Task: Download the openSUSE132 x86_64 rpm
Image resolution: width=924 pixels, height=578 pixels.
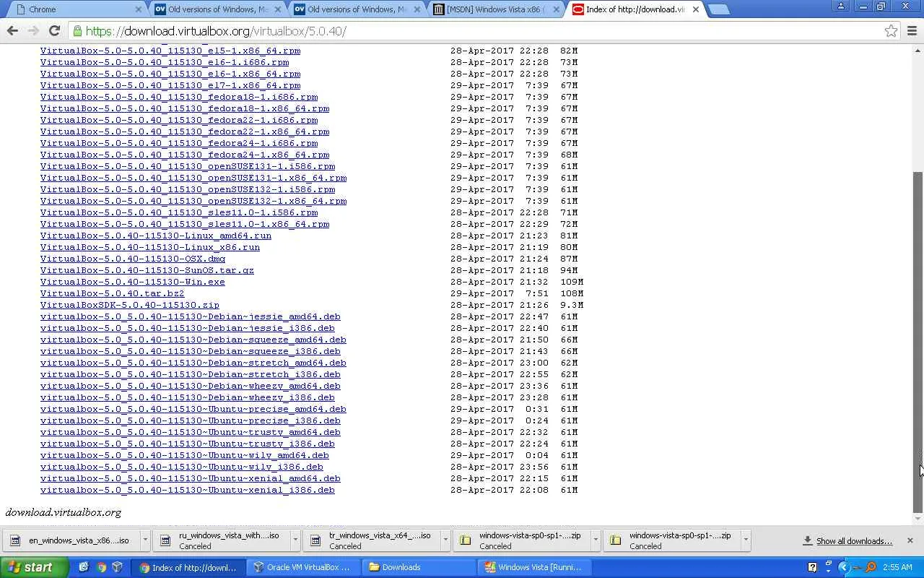Action: [193, 201]
